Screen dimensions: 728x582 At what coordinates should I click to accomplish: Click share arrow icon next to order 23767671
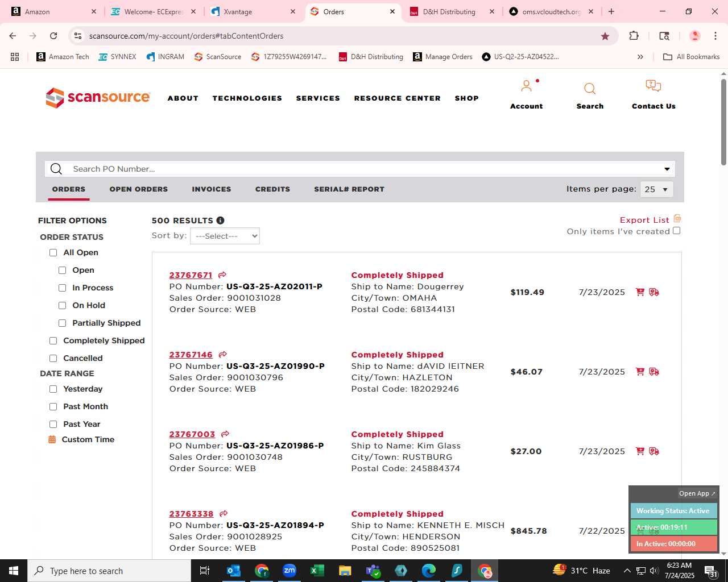click(x=222, y=275)
